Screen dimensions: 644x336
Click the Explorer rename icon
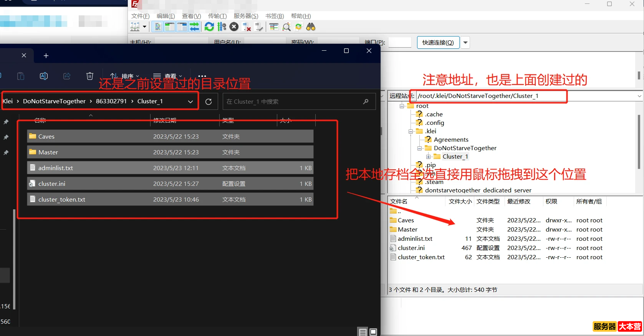(44, 76)
